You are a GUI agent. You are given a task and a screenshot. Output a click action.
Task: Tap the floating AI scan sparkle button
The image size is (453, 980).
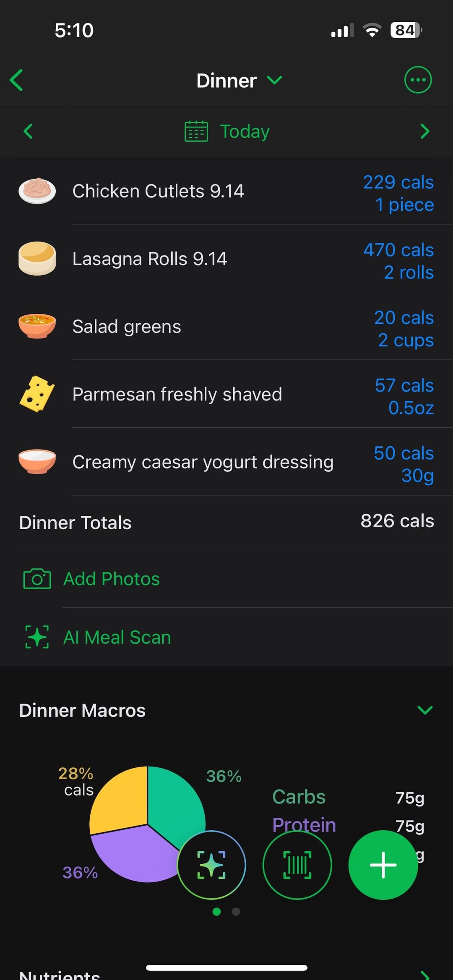pos(211,865)
